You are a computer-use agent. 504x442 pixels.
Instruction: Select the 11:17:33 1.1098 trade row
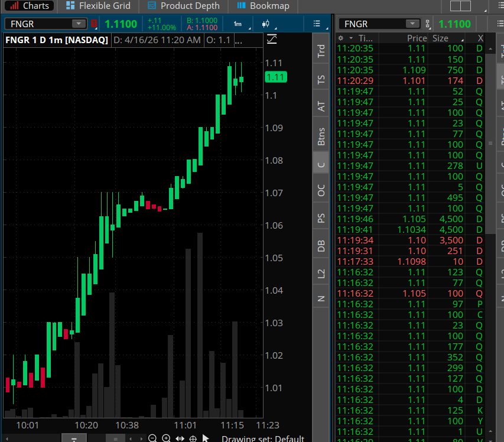click(x=410, y=261)
